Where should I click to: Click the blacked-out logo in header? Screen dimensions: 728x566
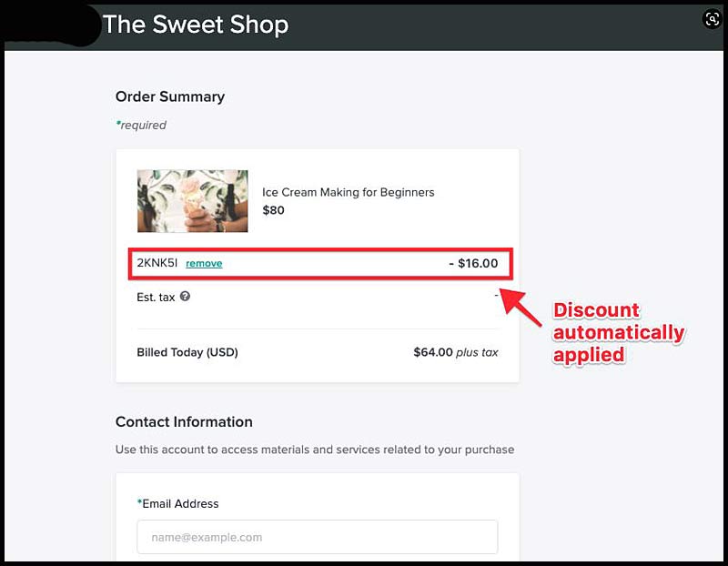(x=51, y=25)
